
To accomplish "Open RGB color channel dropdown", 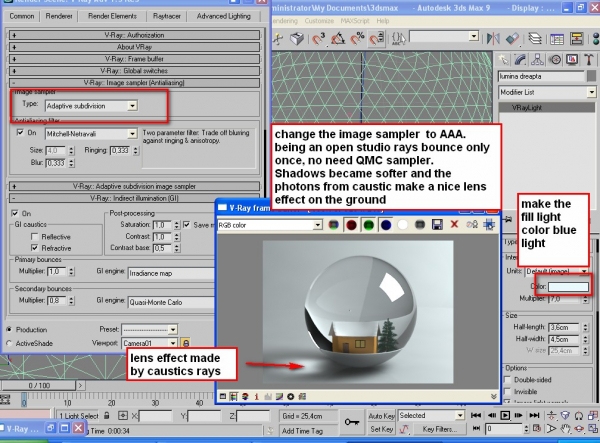I will (x=269, y=225).
